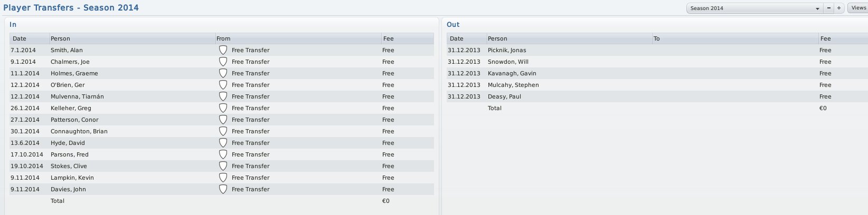Click the shield icon in Patterson, Conor row

(223, 120)
